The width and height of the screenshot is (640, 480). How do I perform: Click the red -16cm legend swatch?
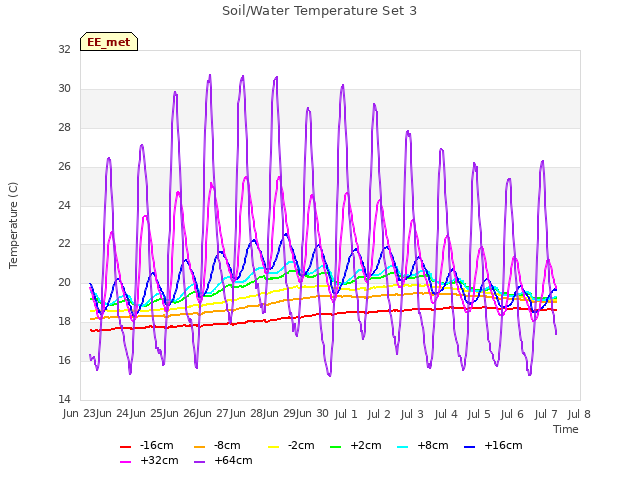(125, 447)
